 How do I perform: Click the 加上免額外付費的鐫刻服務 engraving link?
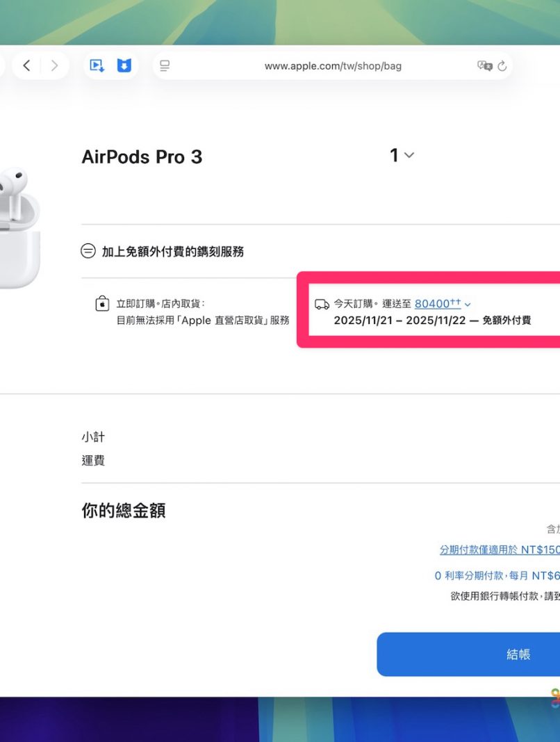coord(172,252)
